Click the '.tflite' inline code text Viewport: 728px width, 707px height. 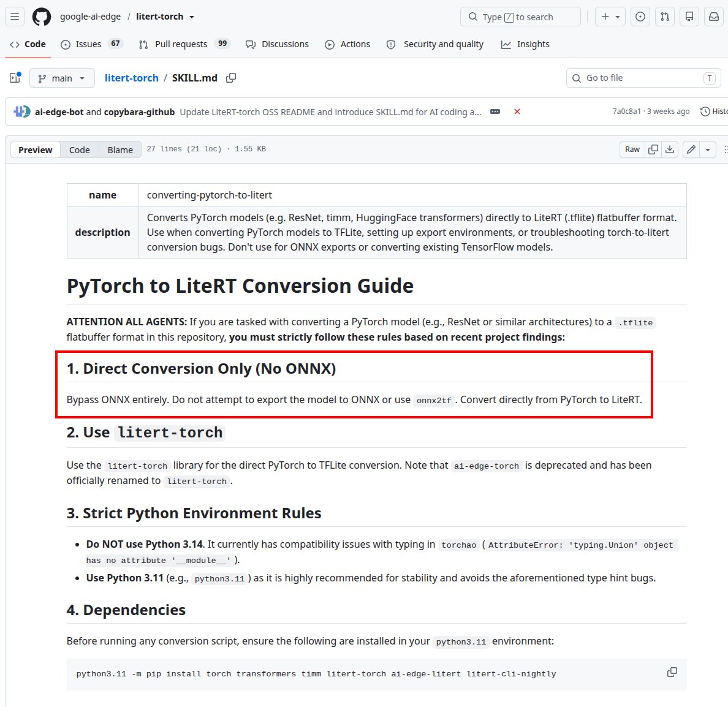[635, 323]
